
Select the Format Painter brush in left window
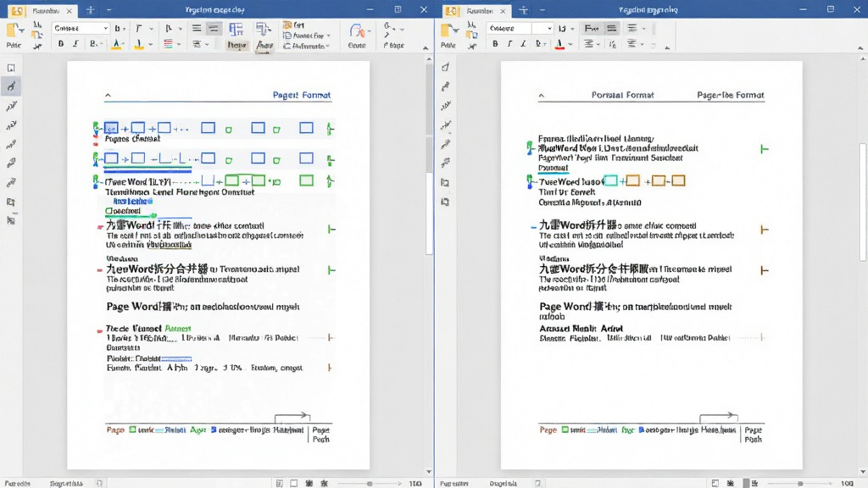click(x=37, y=46)
